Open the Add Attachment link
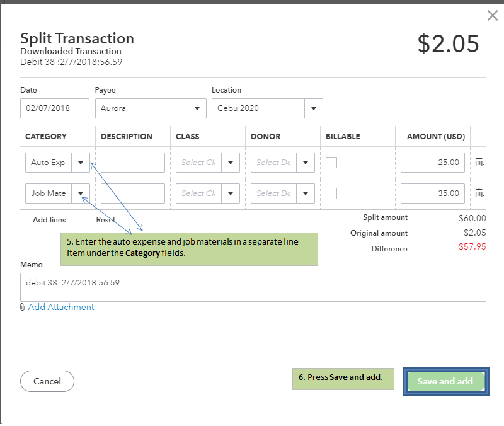 pyautogui.click(x=61, y=308)
